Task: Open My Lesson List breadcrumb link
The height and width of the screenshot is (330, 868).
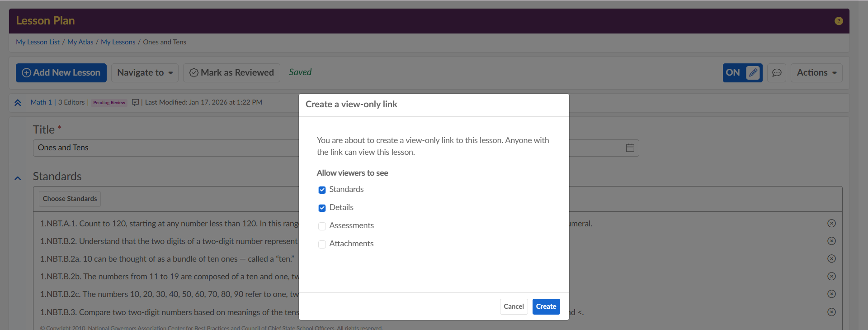Action: (x=38, y=42)
